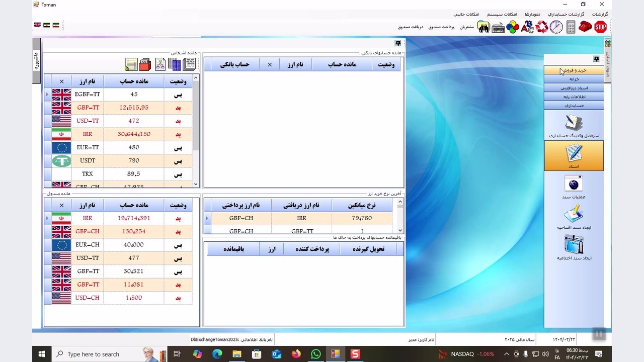Viewport: 644px width, 362px height.
Task: Click the 30,644,150 balance cell
Action: 134,134
